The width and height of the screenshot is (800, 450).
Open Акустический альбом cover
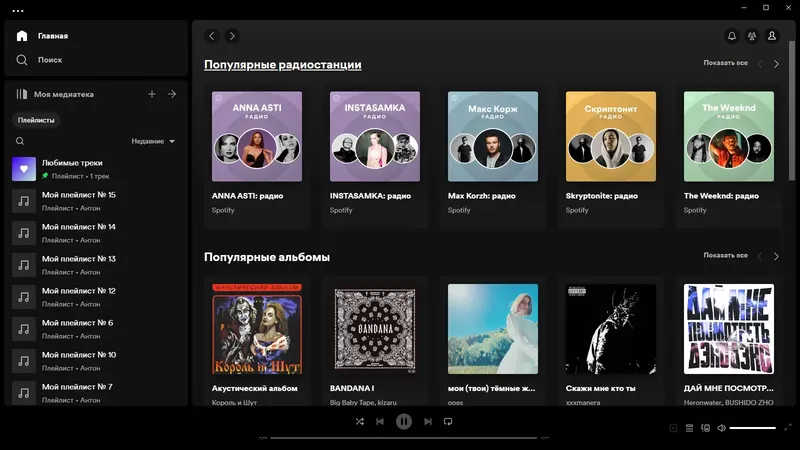click(257, 329)
